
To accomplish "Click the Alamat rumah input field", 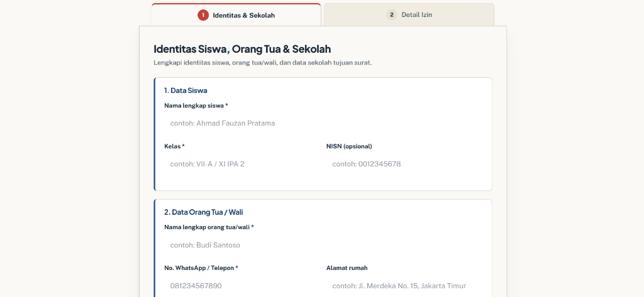I will pyautogui.click(x=404, y=286).
